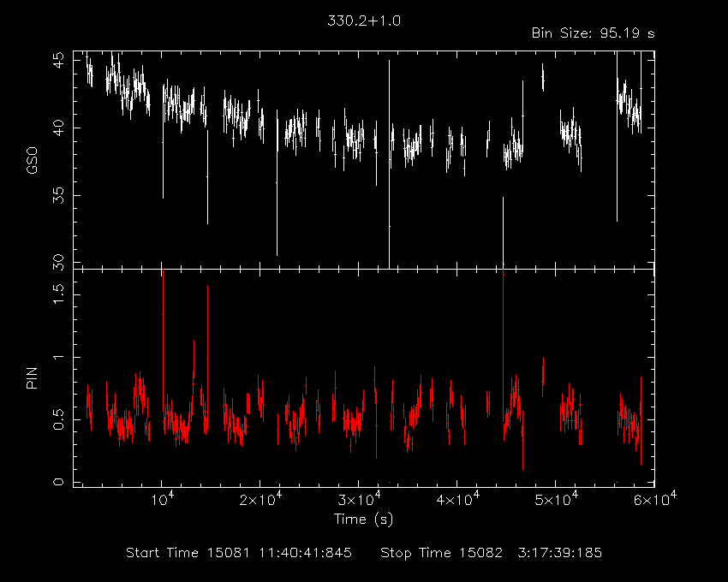Image resolution: width=728 pixels, height=582 pixels.
Task: Click the PIN axis tick value 1.5
Action: pyautogui.click(x=58, y=294)
